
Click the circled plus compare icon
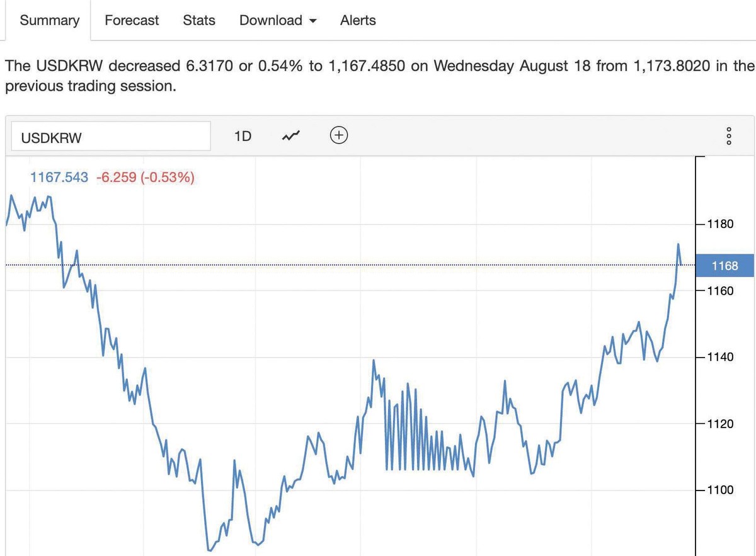coord(339,135)
